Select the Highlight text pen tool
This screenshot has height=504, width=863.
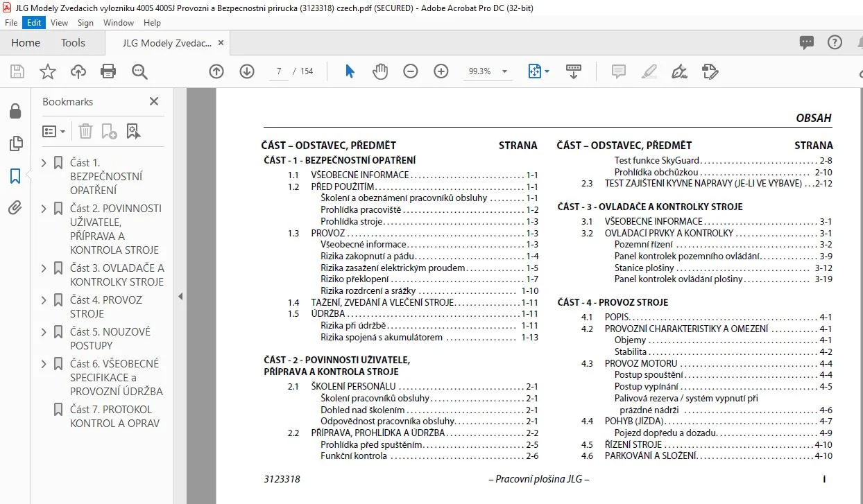(649, 71)
